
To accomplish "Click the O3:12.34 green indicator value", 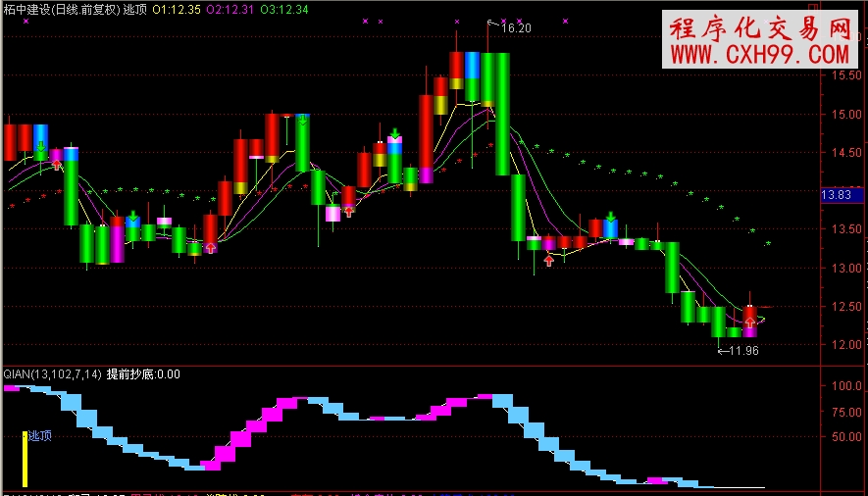I will tap(285, 9).
